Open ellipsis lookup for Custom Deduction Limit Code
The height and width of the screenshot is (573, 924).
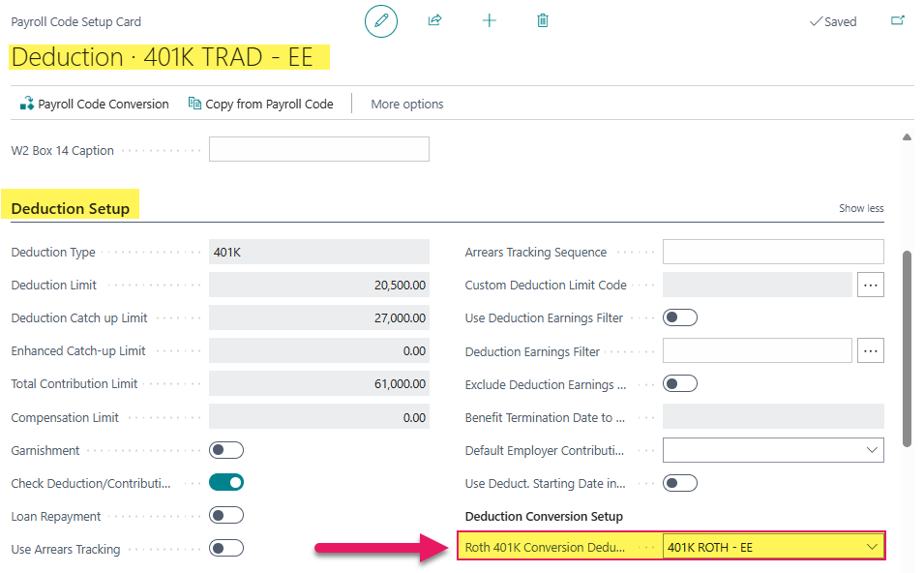pos(871,285)
